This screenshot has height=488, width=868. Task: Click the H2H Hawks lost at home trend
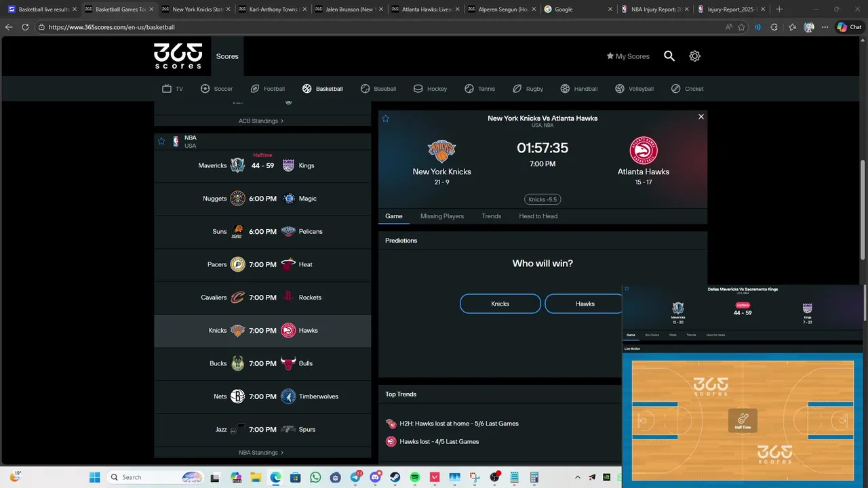pyautogui.click(x=452, y=424)
